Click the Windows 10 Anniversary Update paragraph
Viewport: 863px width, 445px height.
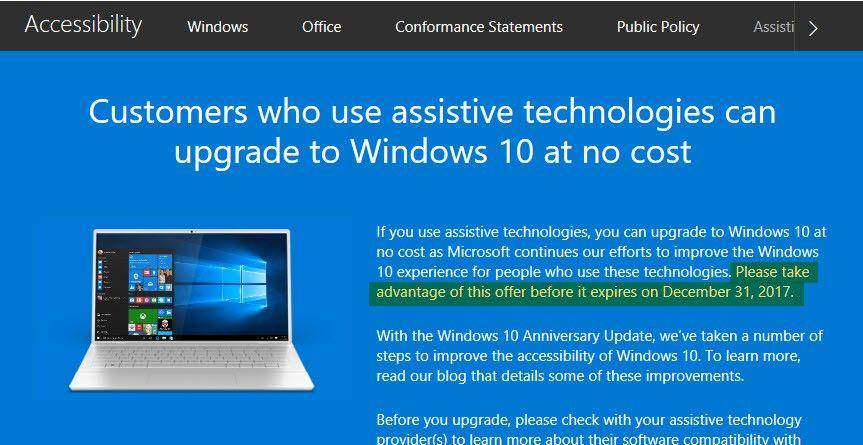(x=600, y=356)
